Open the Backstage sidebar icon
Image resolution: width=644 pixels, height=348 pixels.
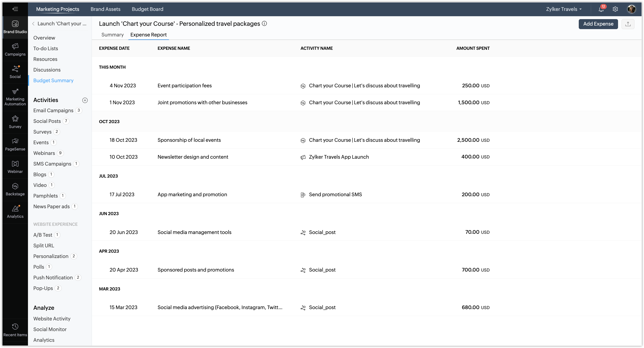click(15, 189)
